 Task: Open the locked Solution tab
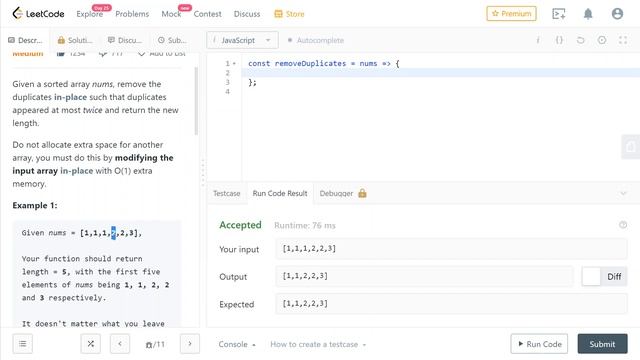pyautogui.click(x=75, y=40)
